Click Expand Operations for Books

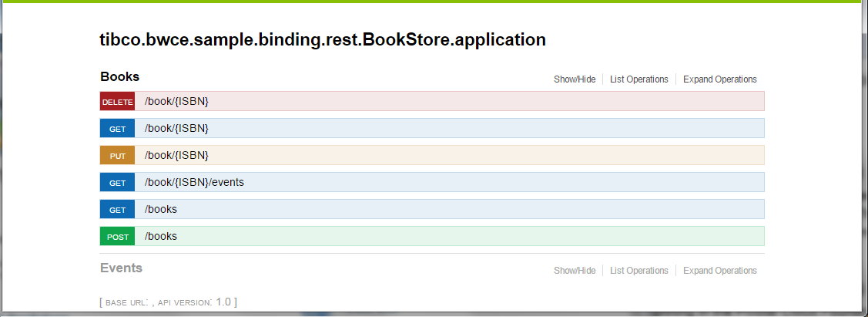click(x=719, y=79)
